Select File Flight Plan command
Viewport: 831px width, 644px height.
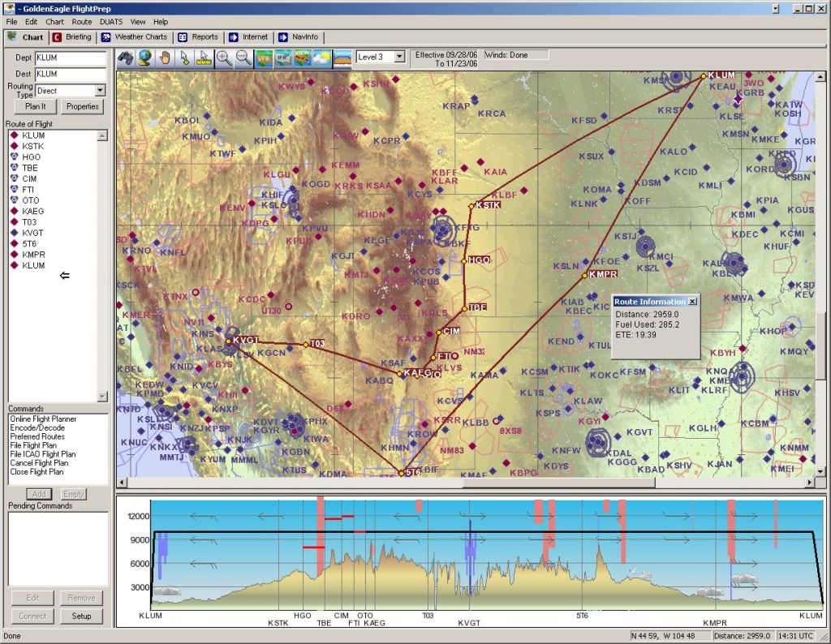(x=33, y=445)
